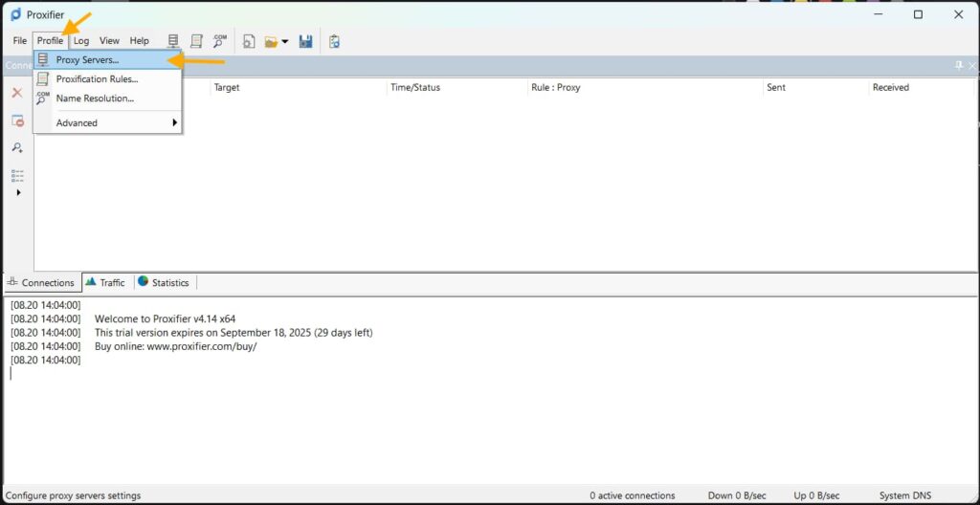980x505 pixels.
Task: Sort by the Sent column header
Action: tap(816, 87)
